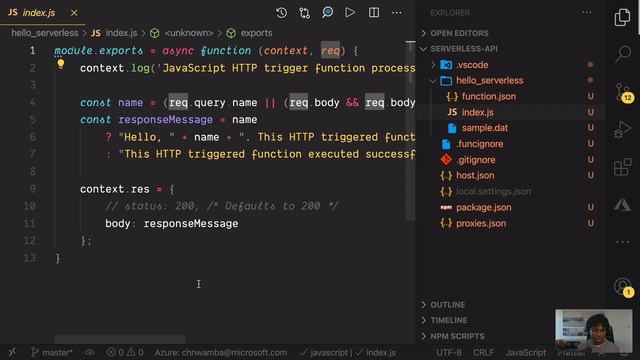Viewport: 640px width, 360px height.
Task: Click hello_serverless in the breadcrumb
Action: point(44,33)
